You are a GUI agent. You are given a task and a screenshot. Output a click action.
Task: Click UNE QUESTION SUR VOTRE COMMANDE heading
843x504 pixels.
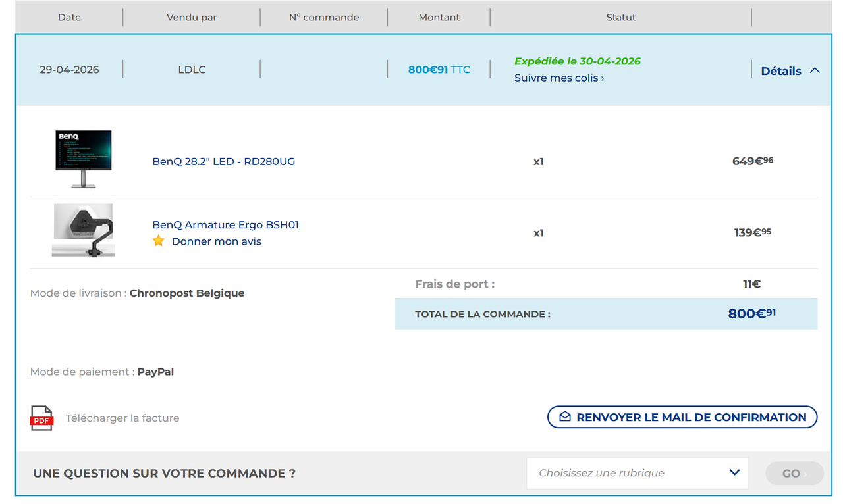click(x=165, y=473)
